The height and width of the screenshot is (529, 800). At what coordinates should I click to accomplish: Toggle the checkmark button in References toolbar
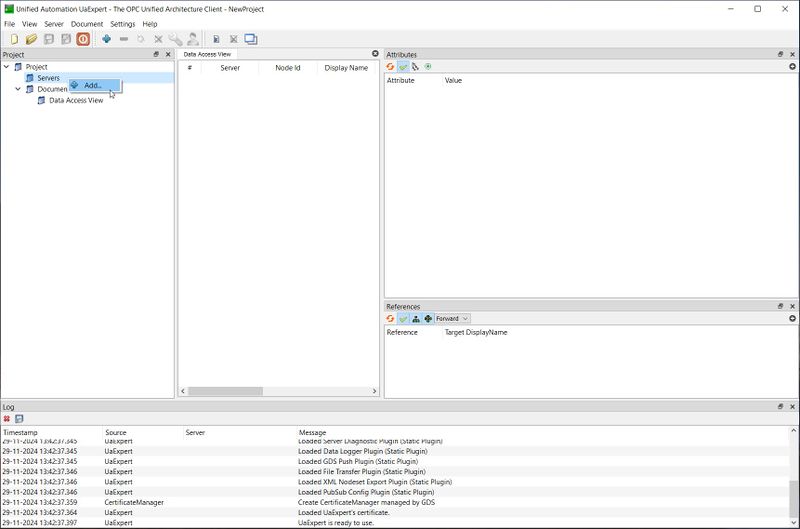[403, 319]
